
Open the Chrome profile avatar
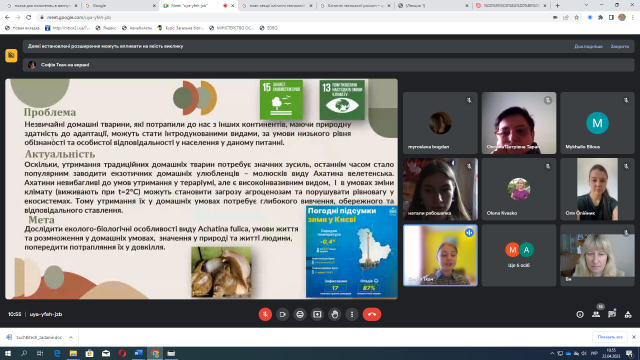(622, 17)
